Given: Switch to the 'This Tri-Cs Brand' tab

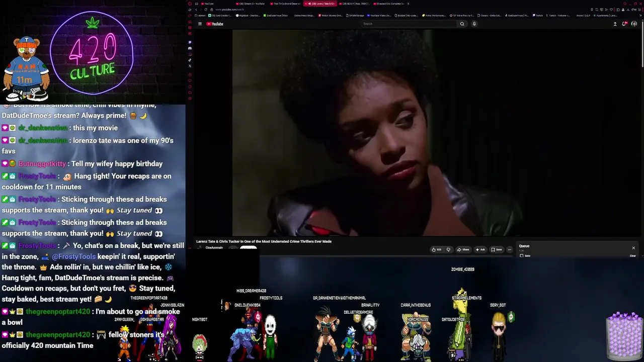Looking at the screenshot, I should tap(284, 4).
